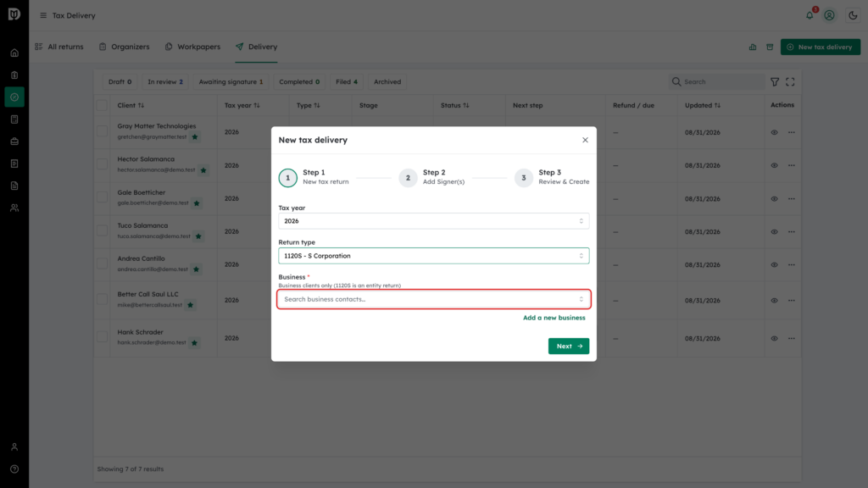The height and width of the screenshot is (488, 868).
Task: Click Step 1 New tax return indicator
Action: 314,177
